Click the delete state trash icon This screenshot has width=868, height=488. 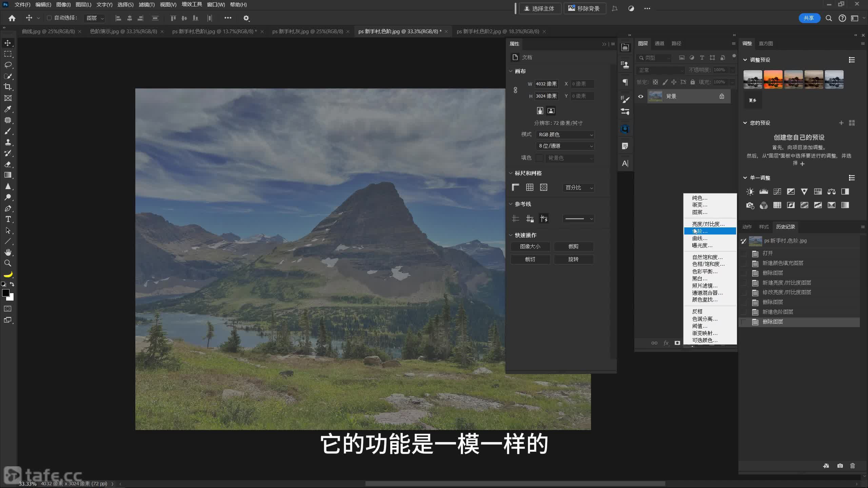852,466
